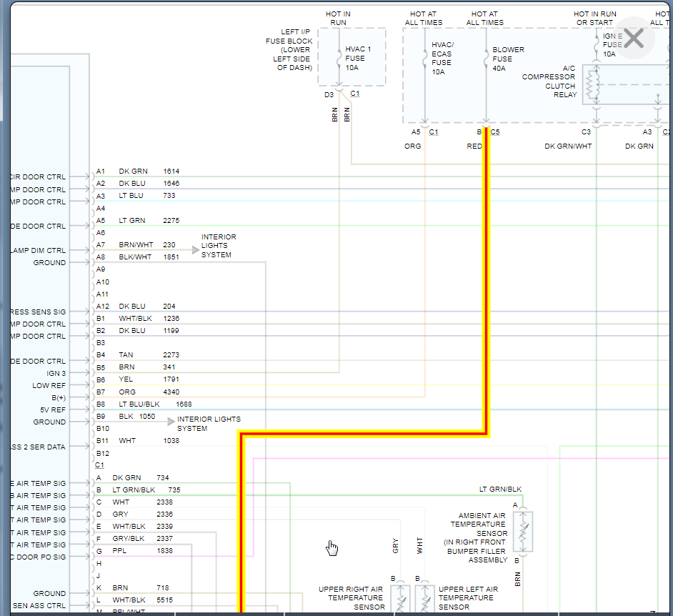Screen dimensions: 673x616
Task: Click the RED wire label below blower fuse
Action: [x=474, y=146]
